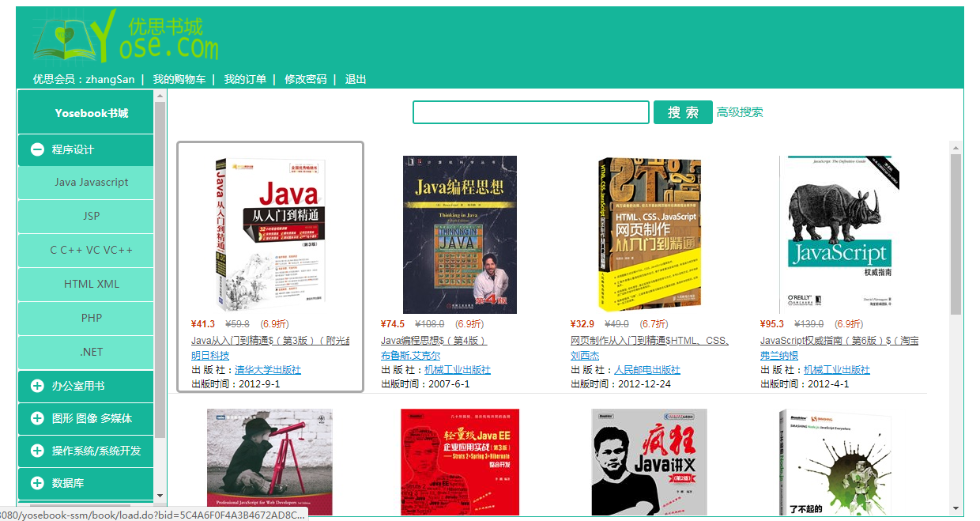Open 疯狂Java讲义 book cover

650,462
